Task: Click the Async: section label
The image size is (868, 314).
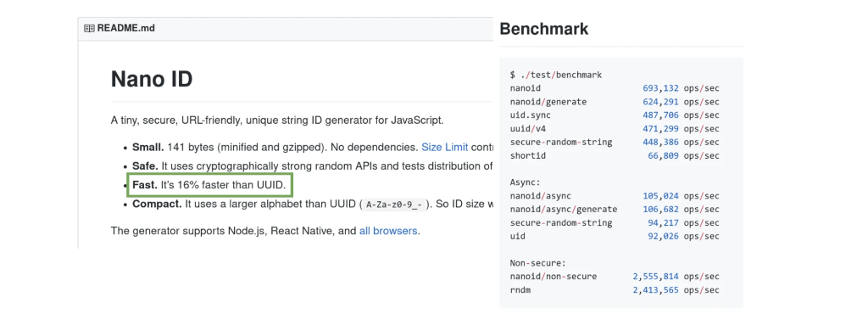Action: click(524, 182)
